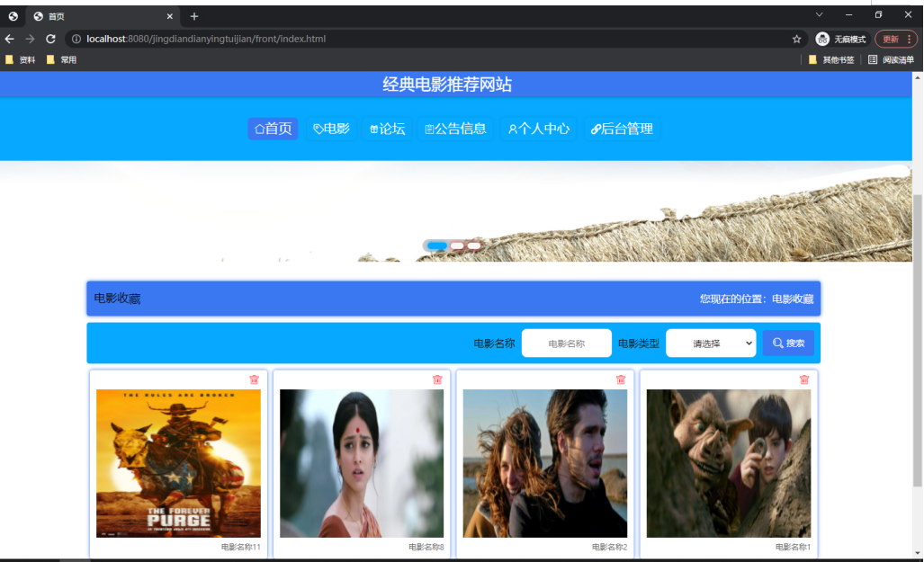Click scrollbar down arrow

918,553
